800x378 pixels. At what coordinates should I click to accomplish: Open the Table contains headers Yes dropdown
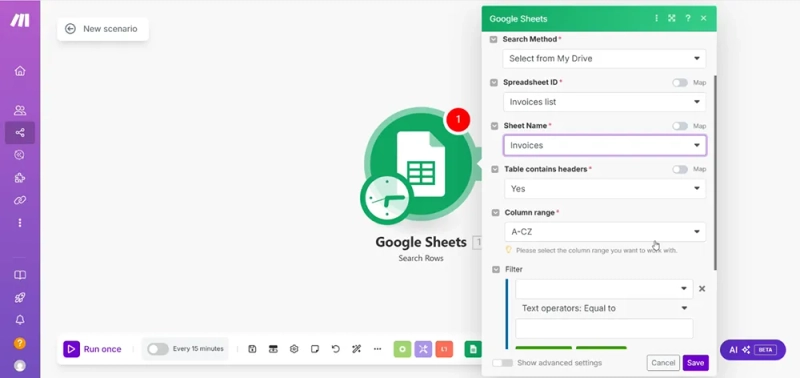point(605,189)
